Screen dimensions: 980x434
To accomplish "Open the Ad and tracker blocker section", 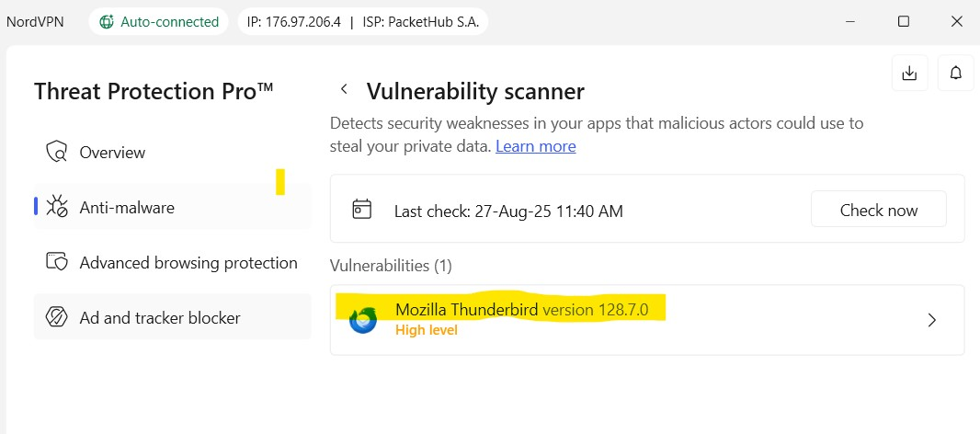I will click(159, 318).
